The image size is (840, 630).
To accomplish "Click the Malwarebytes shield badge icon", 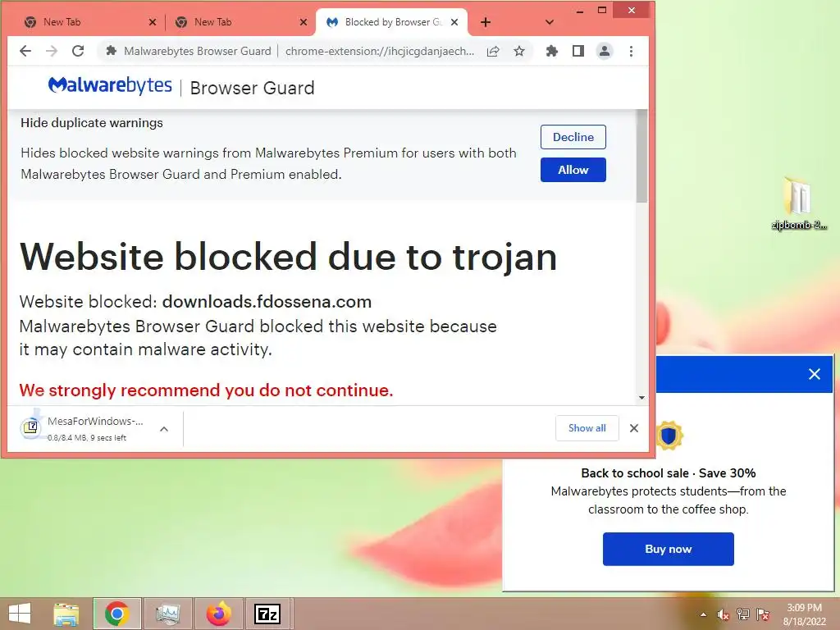I will pyautogui.click(x=669, y=435).
